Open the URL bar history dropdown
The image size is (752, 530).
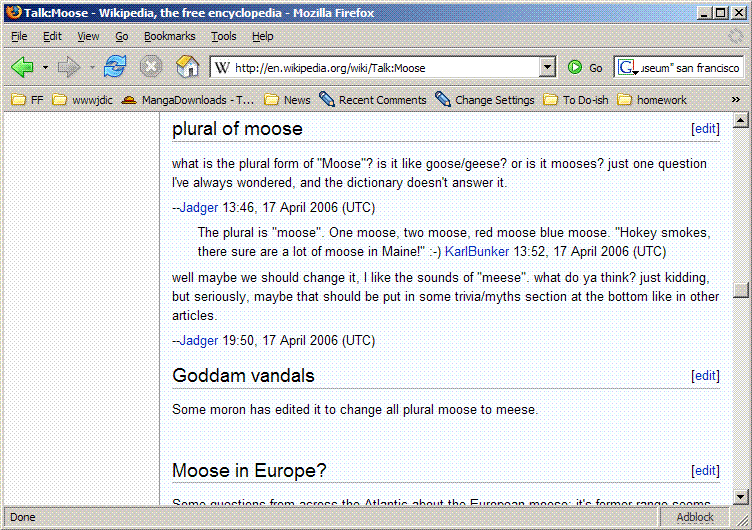pyautogui.click(x=547, y=68)
